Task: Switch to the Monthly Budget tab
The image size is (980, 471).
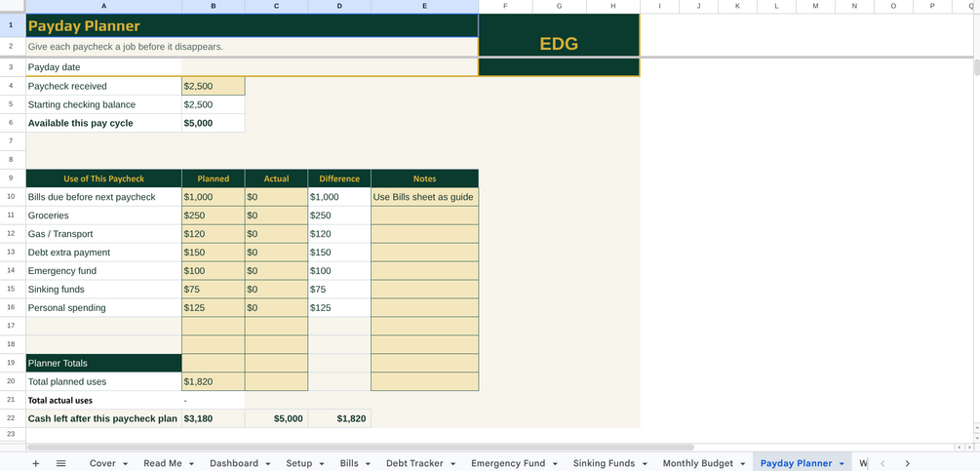Action: click(x=697, y=463)
